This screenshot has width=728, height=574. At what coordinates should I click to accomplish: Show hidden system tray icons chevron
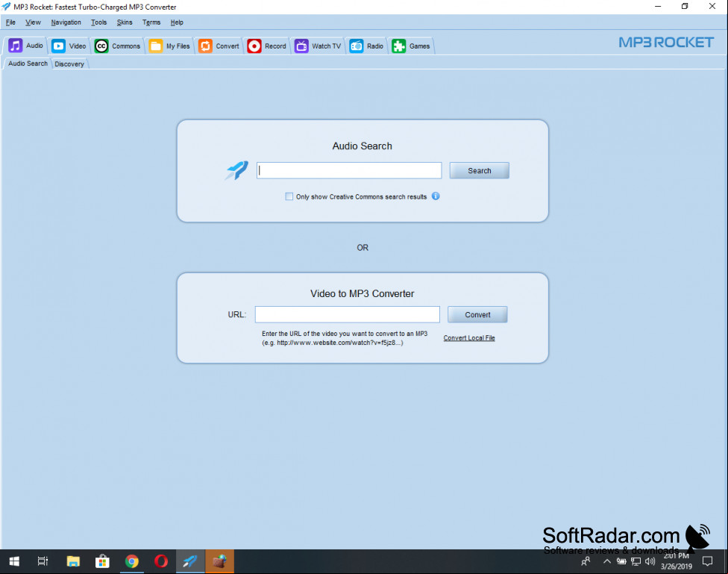[x=607, y=561]
